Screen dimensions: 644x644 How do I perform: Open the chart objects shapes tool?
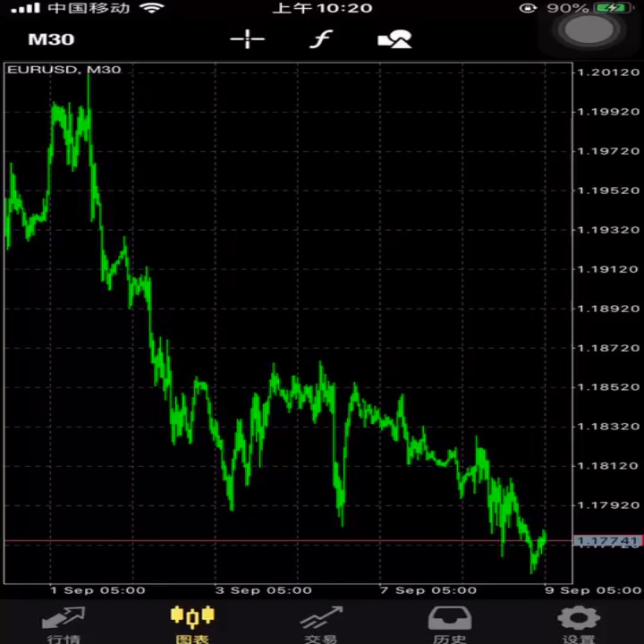pos(394,39)
